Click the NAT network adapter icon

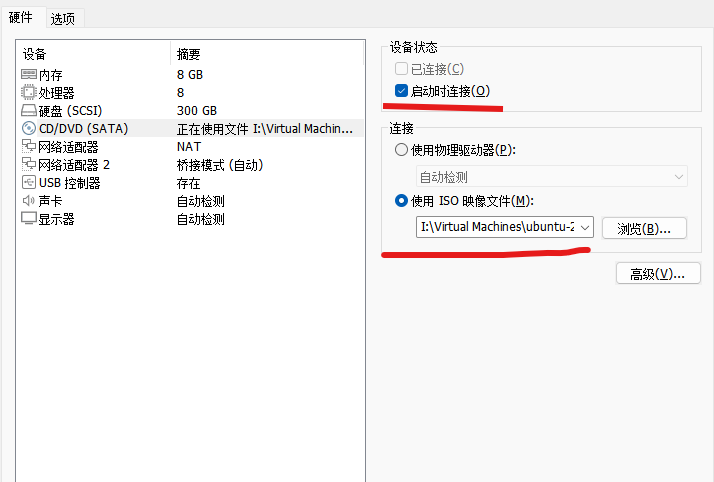click(x=29, y=147)
